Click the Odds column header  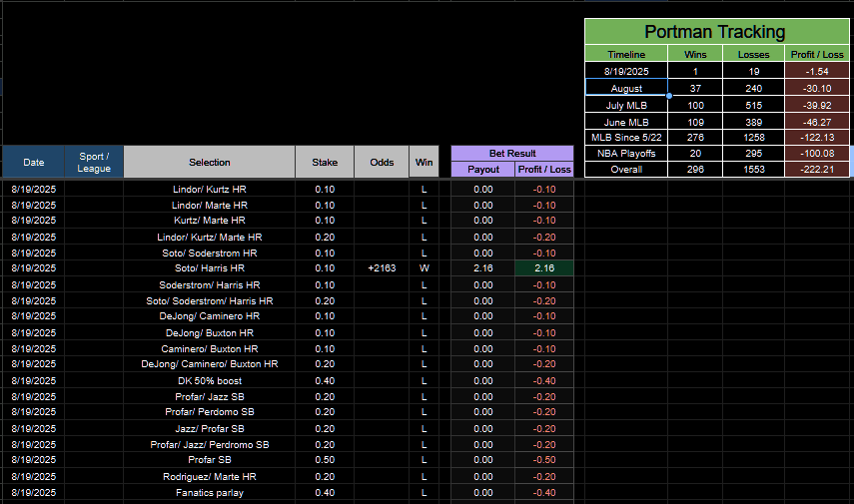click(x=382, y=162)
